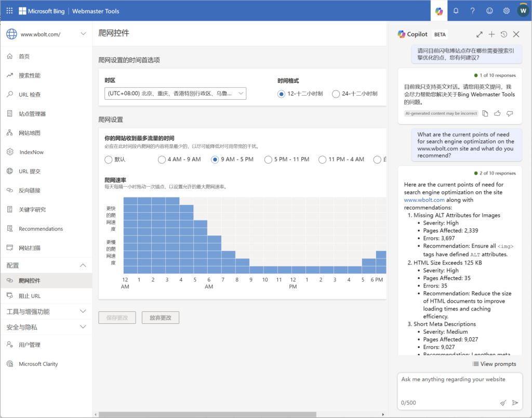Open the feedback smiley icon

click(x=489, y=10)
